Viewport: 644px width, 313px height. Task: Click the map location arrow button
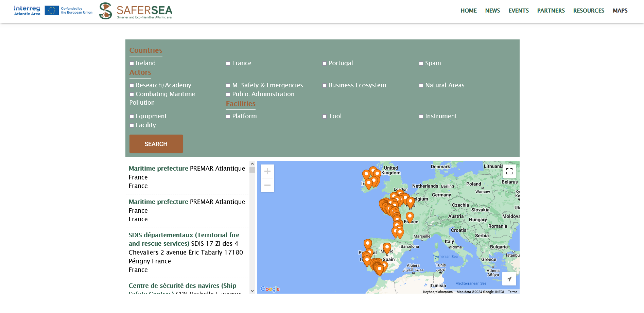coord(509,279)
